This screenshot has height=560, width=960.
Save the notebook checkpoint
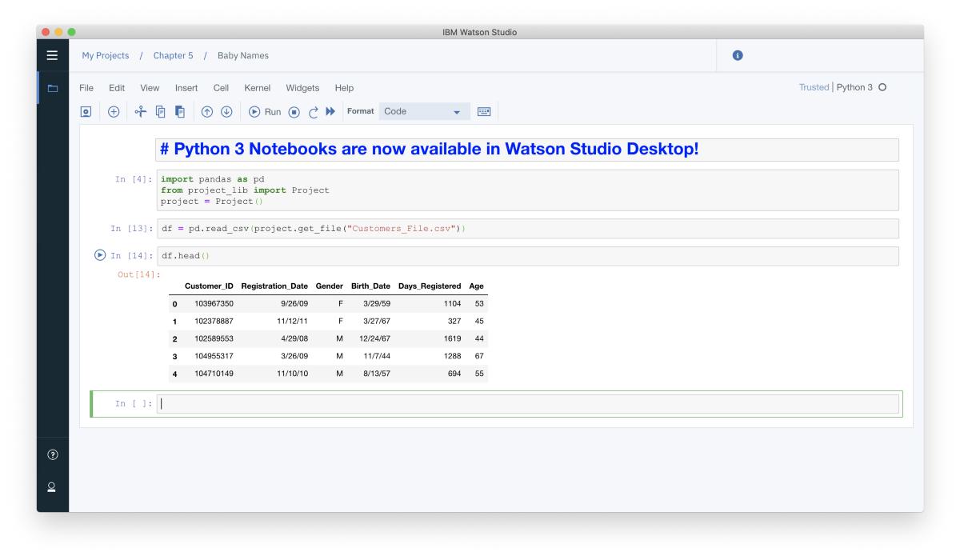tap(86, 111)
